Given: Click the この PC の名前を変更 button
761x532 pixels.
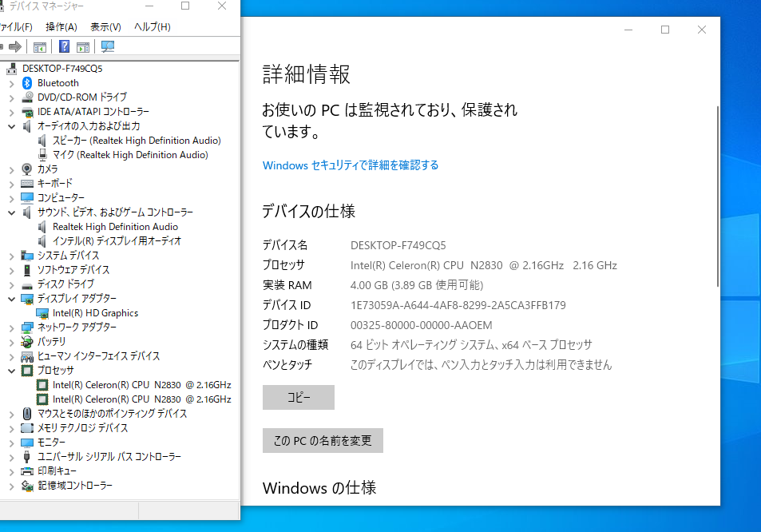Looking at the screenshot, I should pyautogui.click(x=323, y=441).
